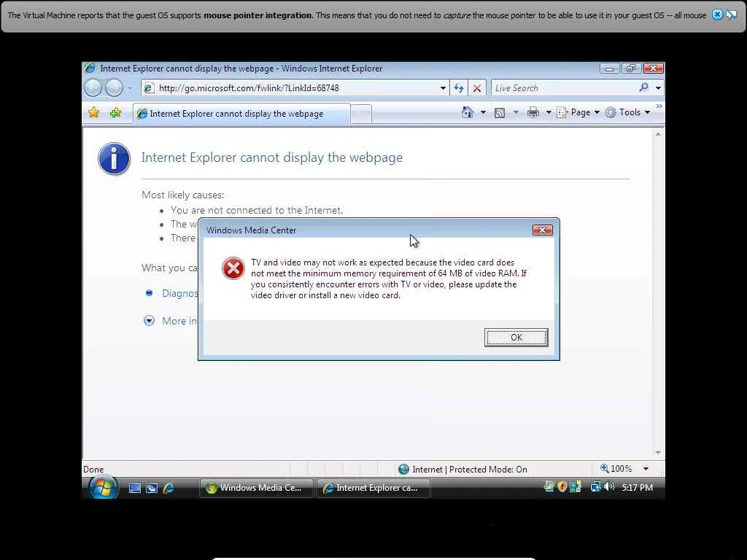Screen dimensions: 747x560
Task: Open the search provider options dropdown
Action: click(658, 88)
